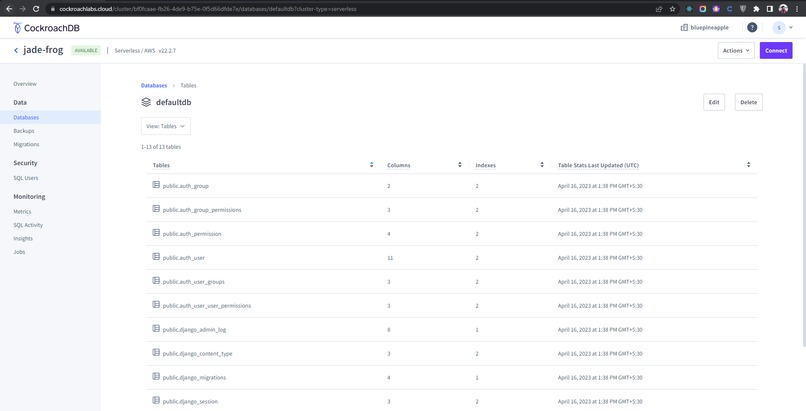Screen dimensions: 806x411
Task: Open the user account avatar dropdown
Action: (783, 28)
